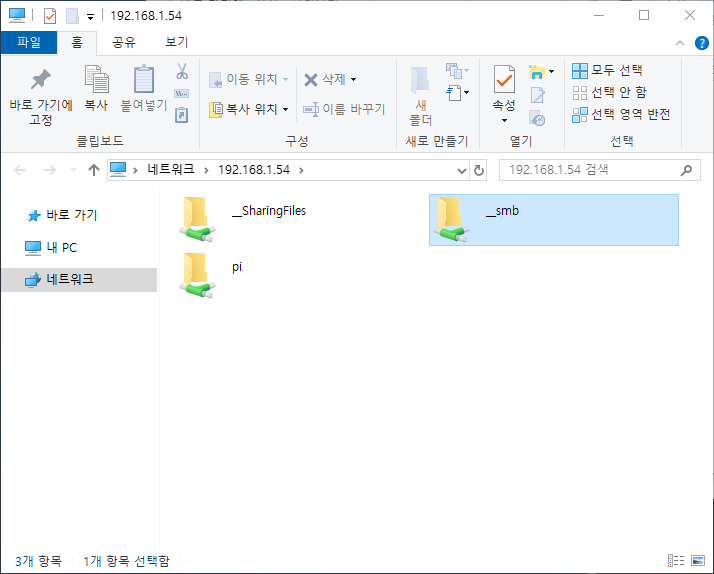Switch to the View (보기) tab
The height and width of the screenshot is (574, 714).
pyautogui.click(x=177, y=42)
